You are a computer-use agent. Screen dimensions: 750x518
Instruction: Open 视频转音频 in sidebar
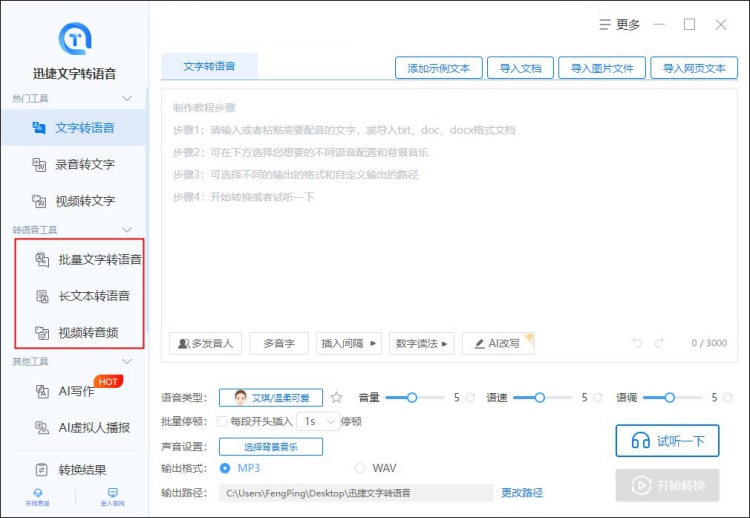click(79, 332)
